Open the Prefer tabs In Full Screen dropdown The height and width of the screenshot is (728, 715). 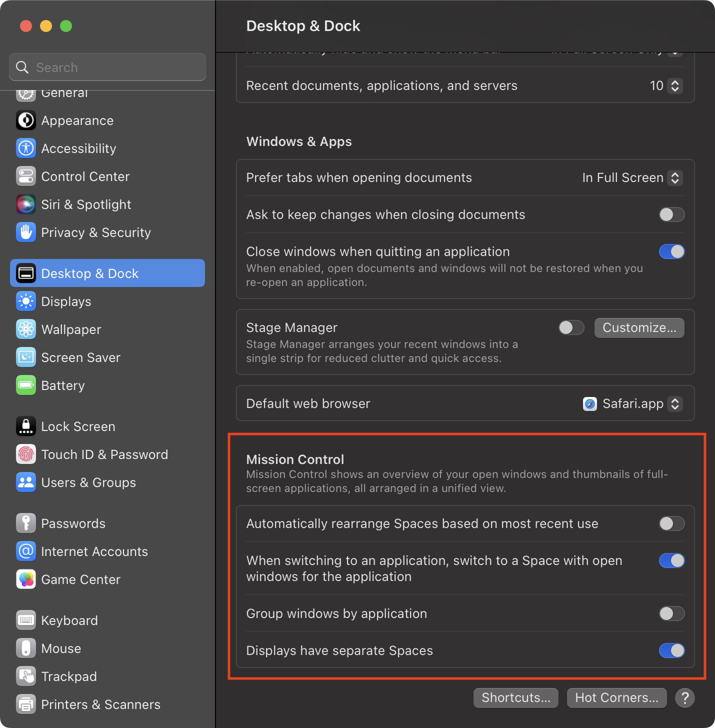pos(632,178)
